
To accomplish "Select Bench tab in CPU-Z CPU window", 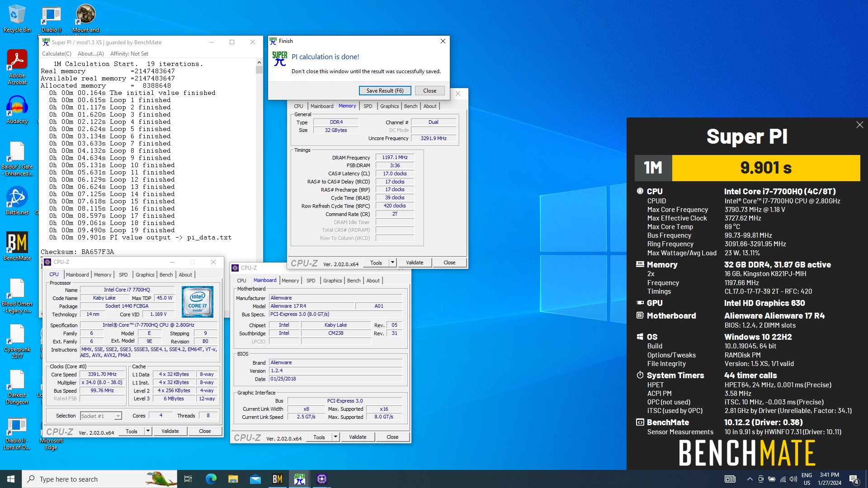I will (x=166, y=275).
